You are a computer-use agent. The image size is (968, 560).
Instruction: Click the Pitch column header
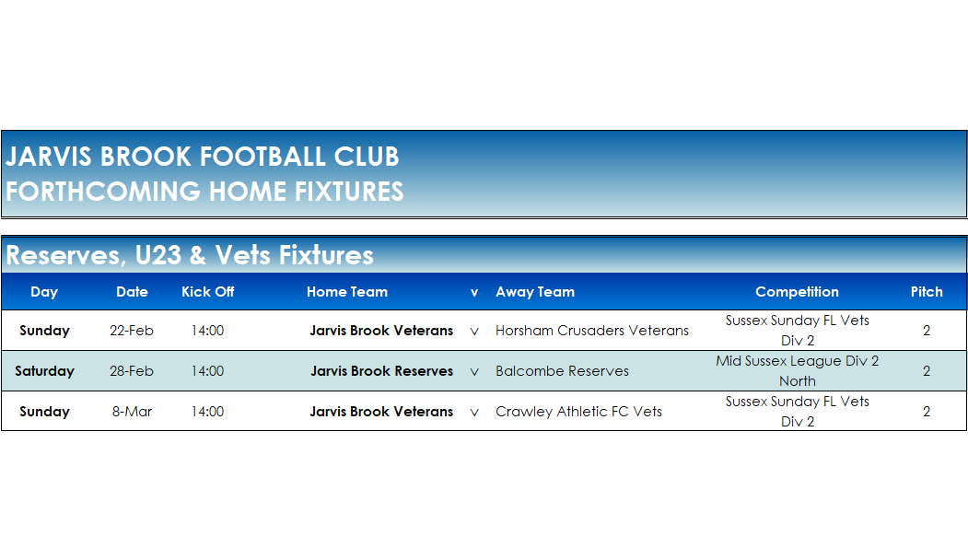[x=927, y=292]
